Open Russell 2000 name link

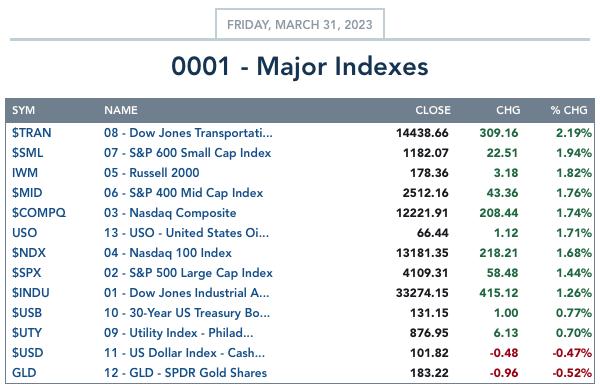pyautogui.click(x=152, y=173)
